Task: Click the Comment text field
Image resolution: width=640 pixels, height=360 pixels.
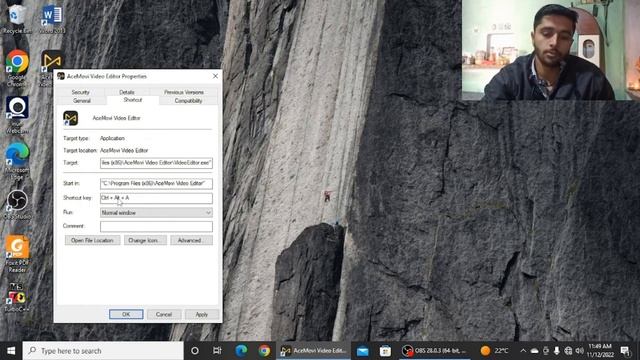Action: 156,226
